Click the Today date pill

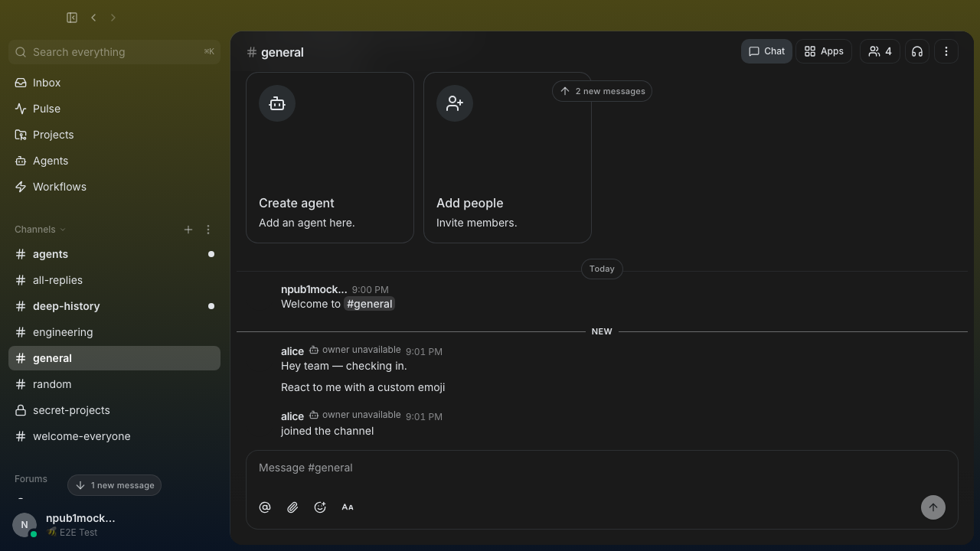tap(602, 269)
